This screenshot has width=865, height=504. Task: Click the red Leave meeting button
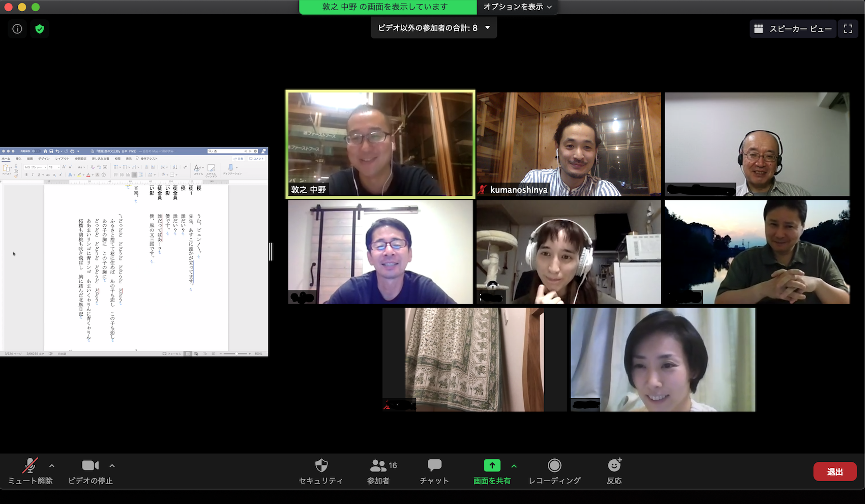click(834, 471)
